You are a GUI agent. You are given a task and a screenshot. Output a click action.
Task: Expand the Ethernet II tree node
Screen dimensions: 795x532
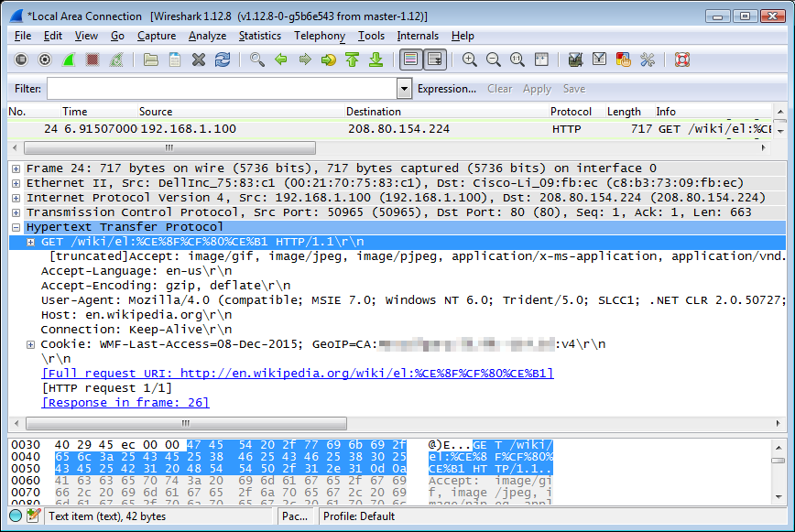(x=16, y=183)
